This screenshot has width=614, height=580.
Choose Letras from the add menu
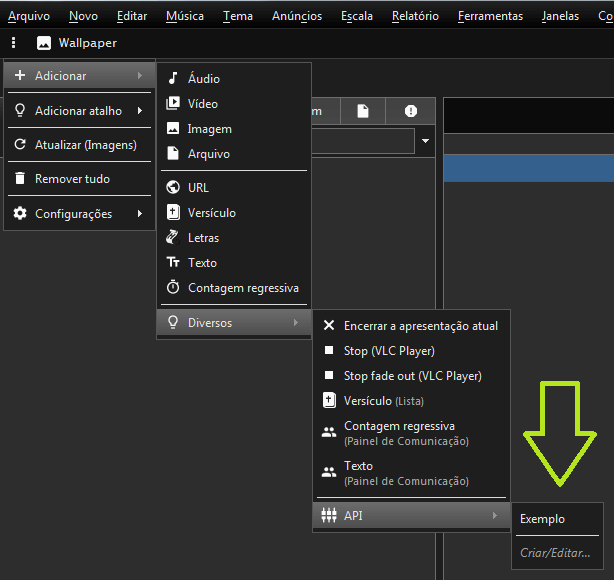coord(203,238)
